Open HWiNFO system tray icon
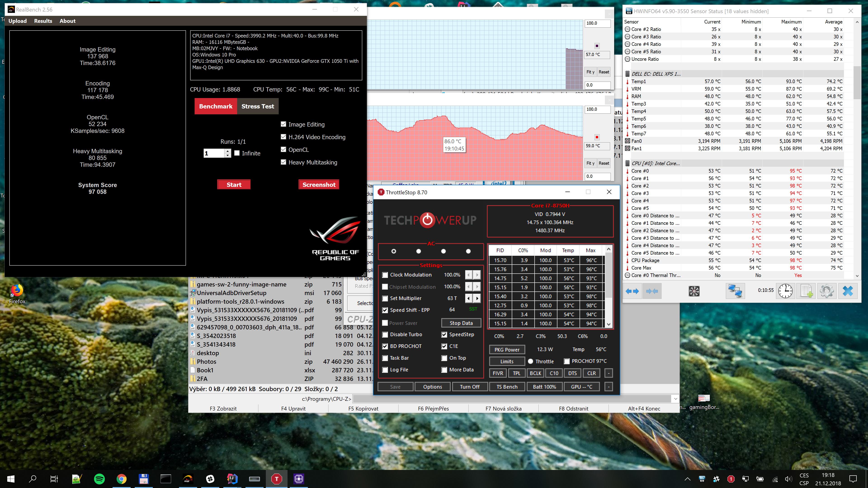 tap(702, 479)
